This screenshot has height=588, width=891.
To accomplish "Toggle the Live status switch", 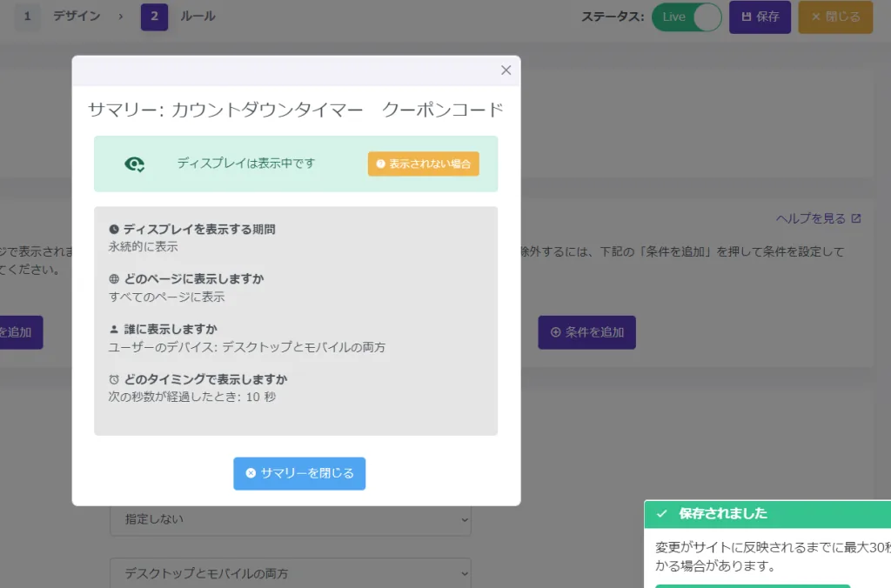I will (687, 17).
